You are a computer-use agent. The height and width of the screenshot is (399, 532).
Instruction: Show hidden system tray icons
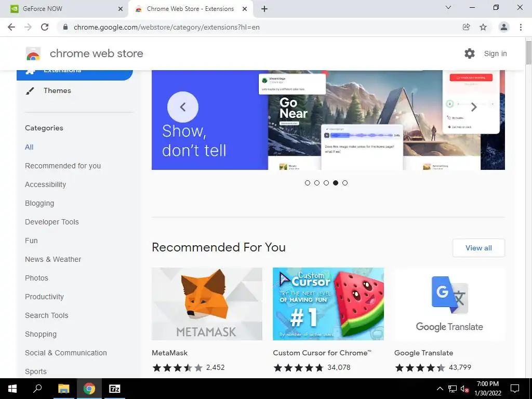pos(440,389)
